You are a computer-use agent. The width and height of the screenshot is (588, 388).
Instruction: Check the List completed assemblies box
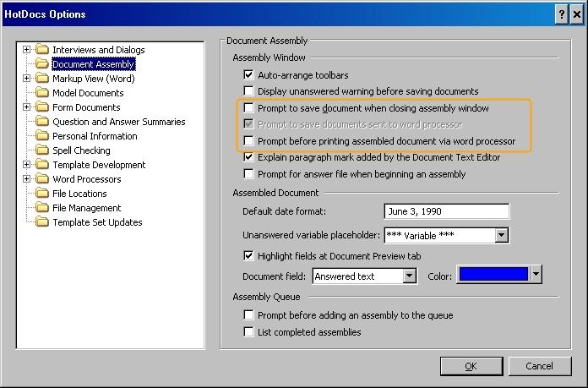tap(248, 331)
